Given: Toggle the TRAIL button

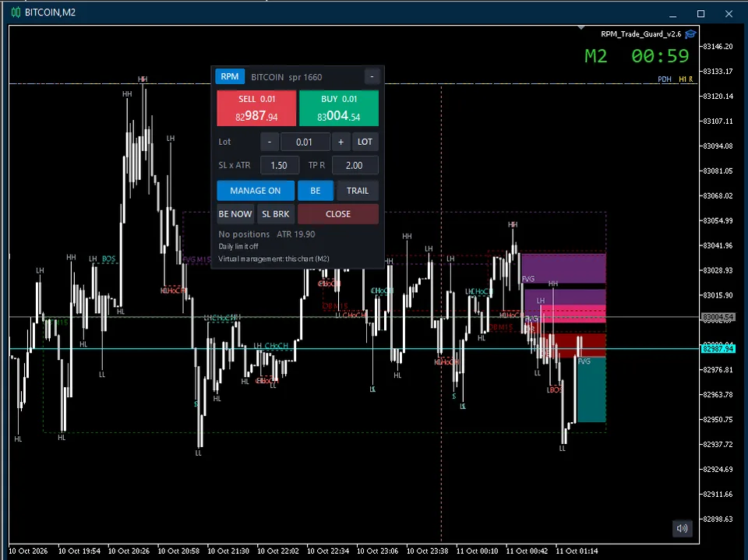Looking at the screenshot, I should tap(358, 190).
